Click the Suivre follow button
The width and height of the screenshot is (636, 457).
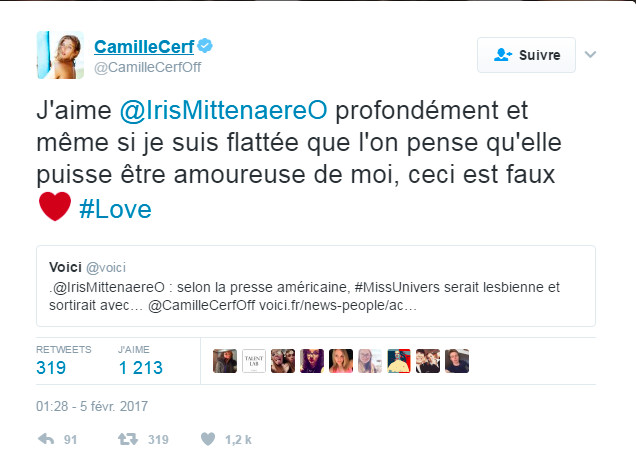click(x=526, y=55)
